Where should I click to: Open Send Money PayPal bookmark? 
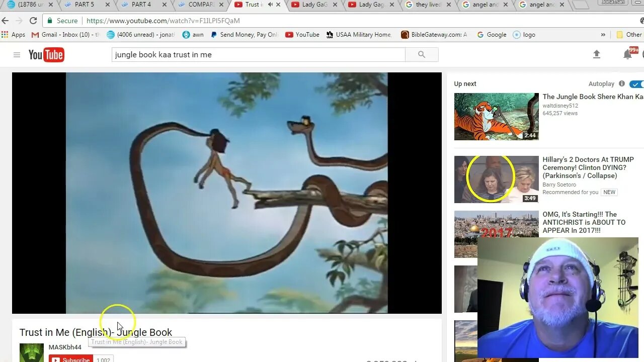tap(244, 35)
